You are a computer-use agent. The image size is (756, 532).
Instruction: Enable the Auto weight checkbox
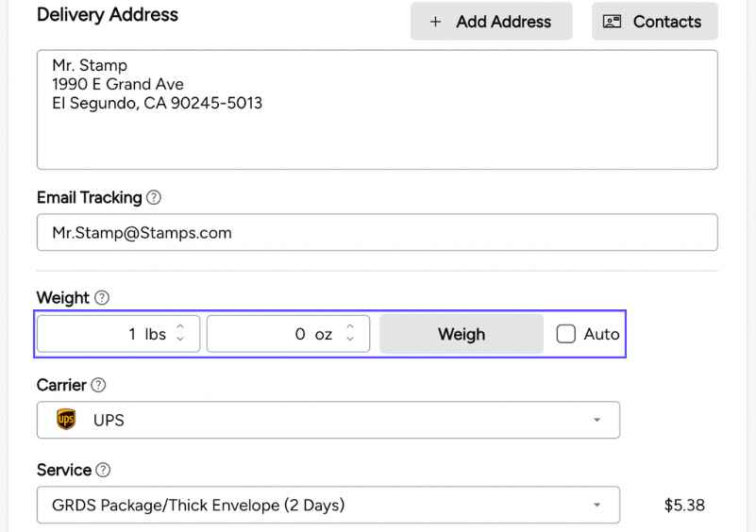565,334
